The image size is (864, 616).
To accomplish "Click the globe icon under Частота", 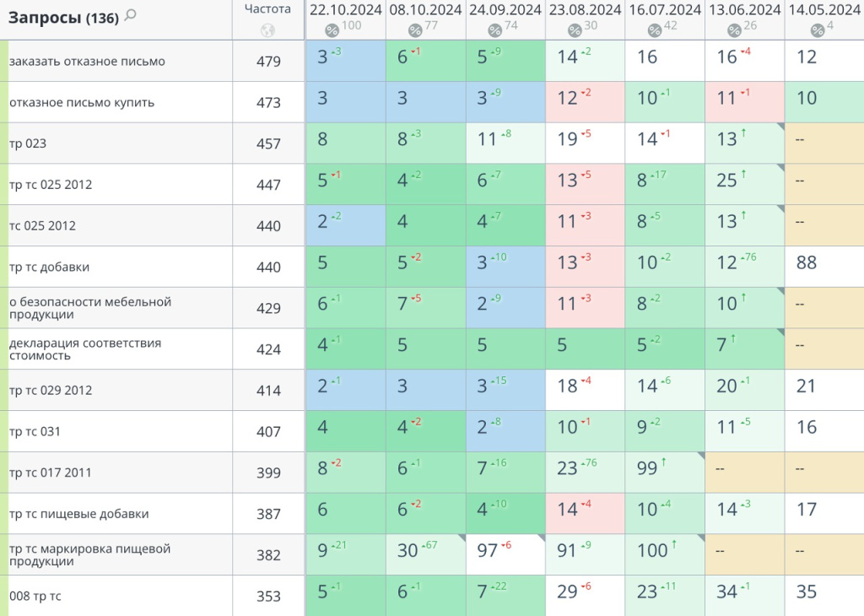I will tap(268, 30).
